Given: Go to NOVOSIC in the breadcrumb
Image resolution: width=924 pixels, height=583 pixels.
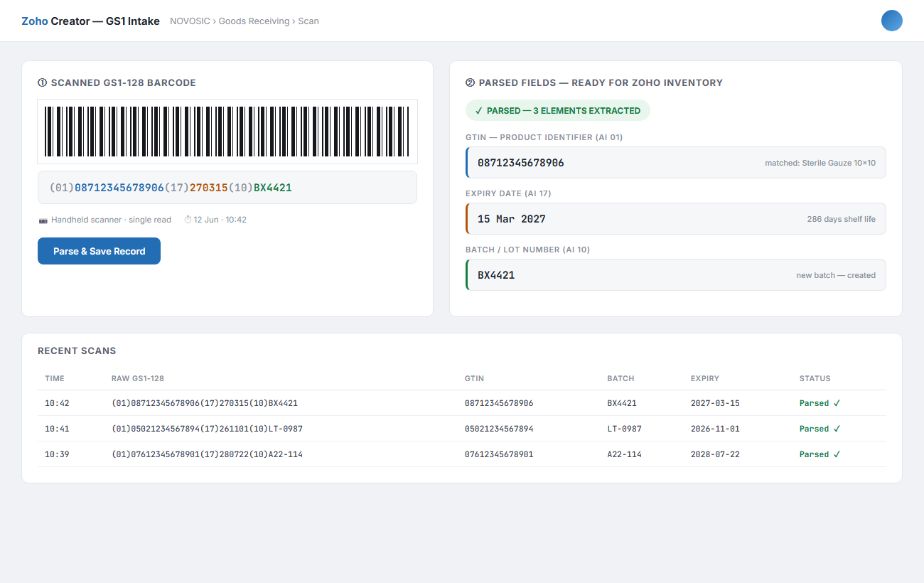Looking at the screenshot, I should coord(190,21).
